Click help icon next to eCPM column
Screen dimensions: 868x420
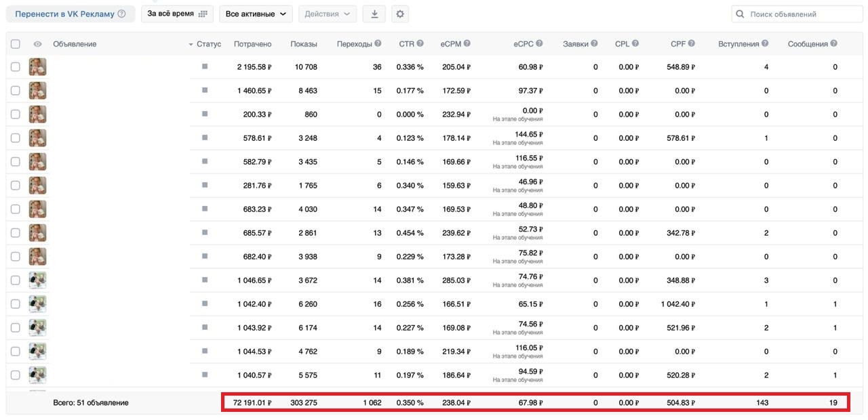click(x=467, y=43)
